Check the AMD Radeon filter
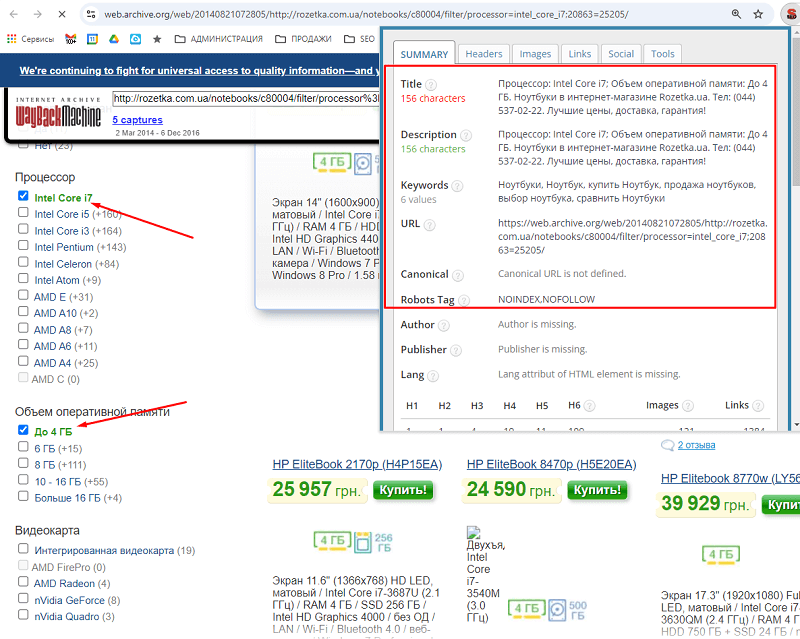Screen dimensions: 800x639 click(x=23, y=581)
